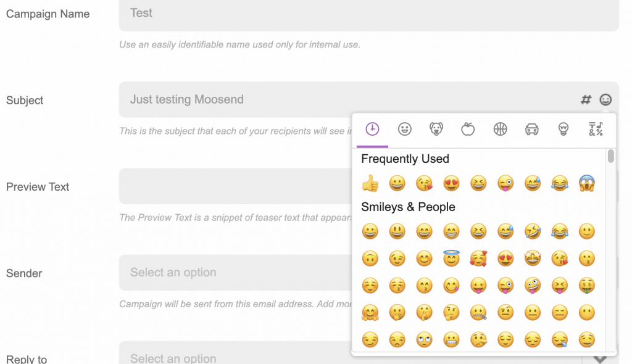Insert the zipper-mouth face emoji
Image resolution: width=632 pixels, height=364 pixels.
[x=478, y=313]
